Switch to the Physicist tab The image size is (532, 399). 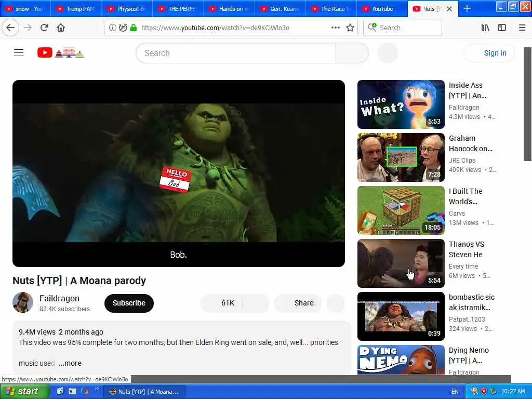pyautogui.click(x=127, y=9)
